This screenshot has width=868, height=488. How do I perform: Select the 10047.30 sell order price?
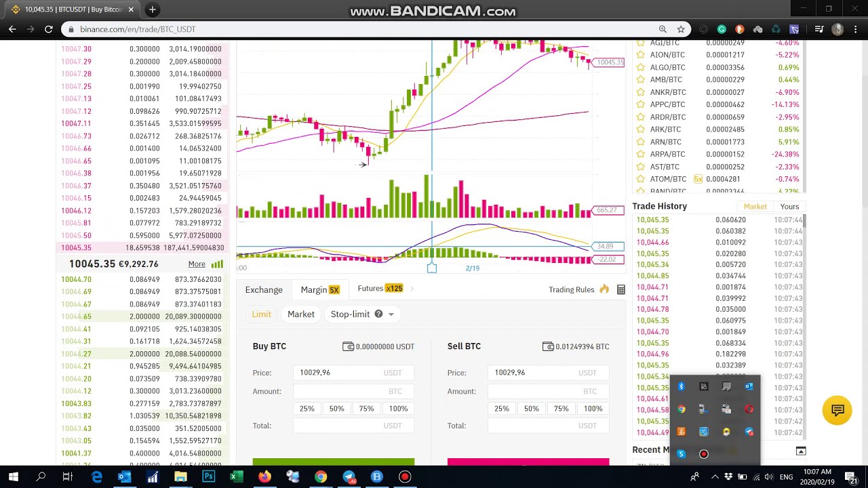click(x=76, y=49)
